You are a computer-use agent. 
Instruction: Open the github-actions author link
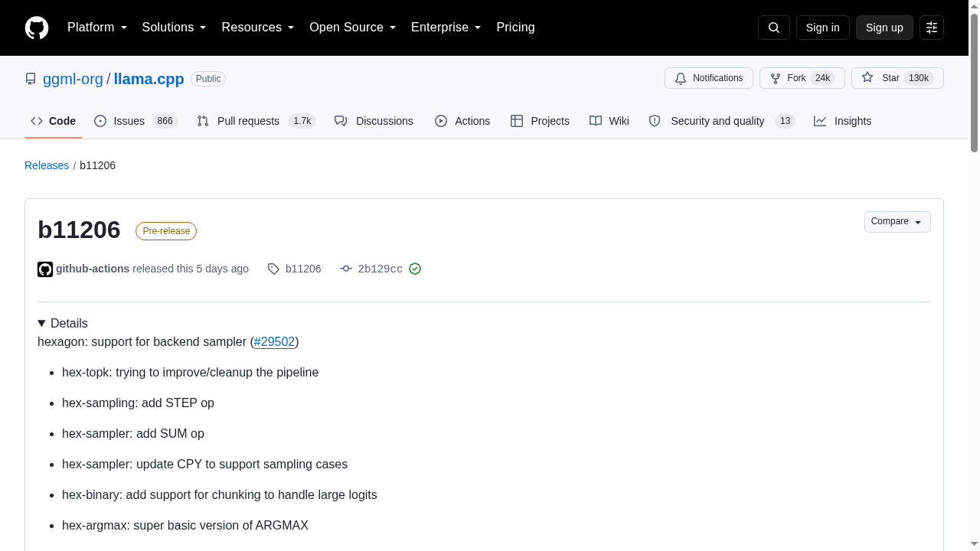point(93,269)
